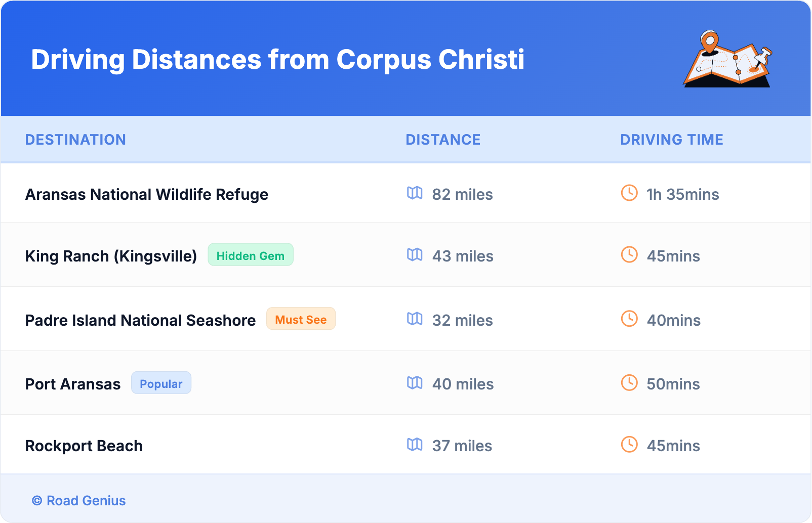Select the Hidden Gem badge
The image size is (812, 523).
tap(251, 255)
